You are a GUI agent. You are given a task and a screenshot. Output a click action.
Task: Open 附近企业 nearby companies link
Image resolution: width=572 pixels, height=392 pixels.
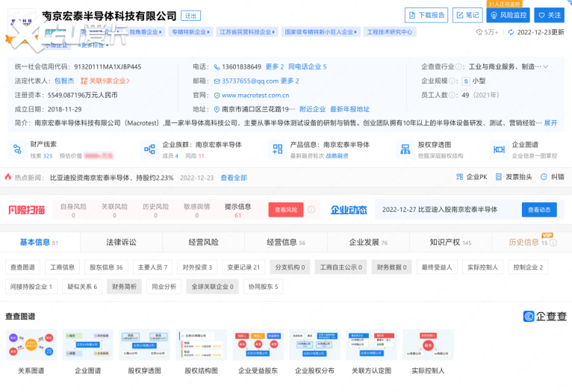tap(312, 109)
